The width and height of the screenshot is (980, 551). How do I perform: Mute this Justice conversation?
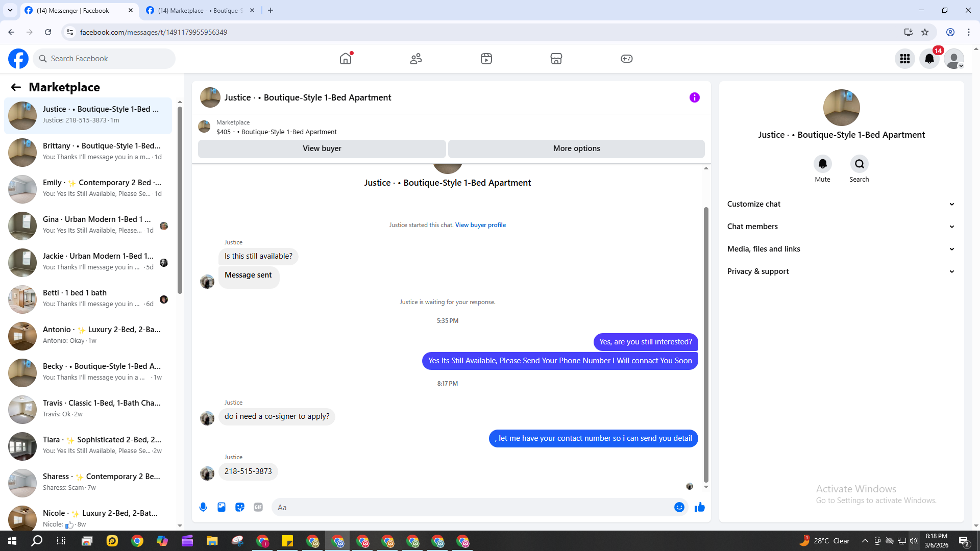coord(822,164)
